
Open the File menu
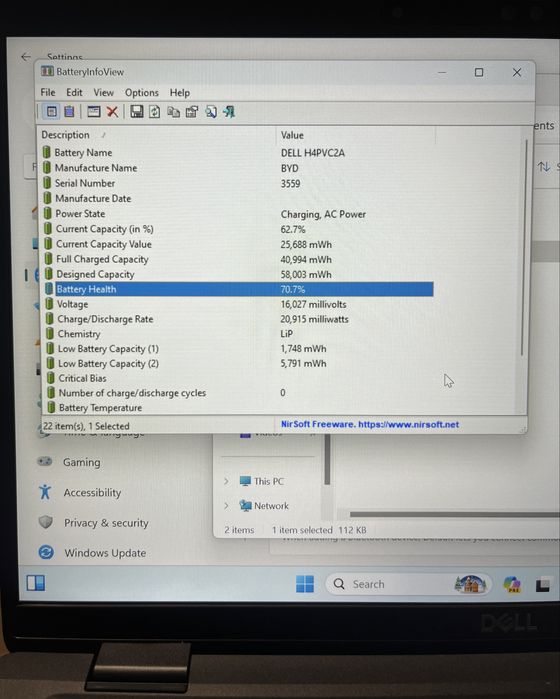pos(48,92)
